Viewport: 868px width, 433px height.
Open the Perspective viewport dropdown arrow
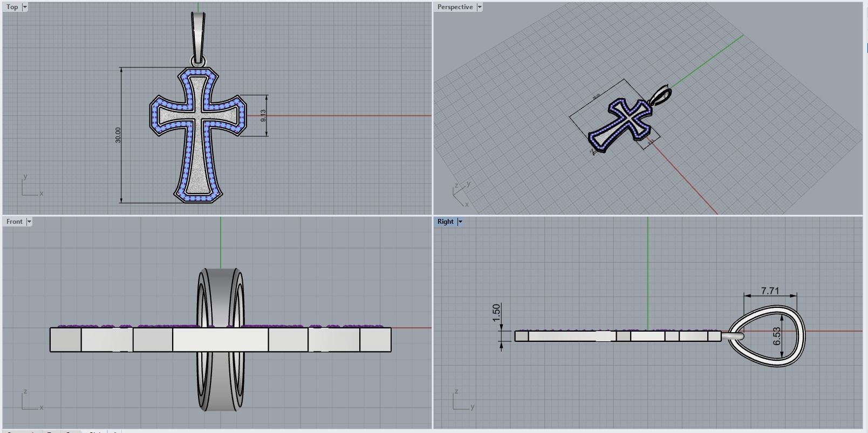(479, 7)
